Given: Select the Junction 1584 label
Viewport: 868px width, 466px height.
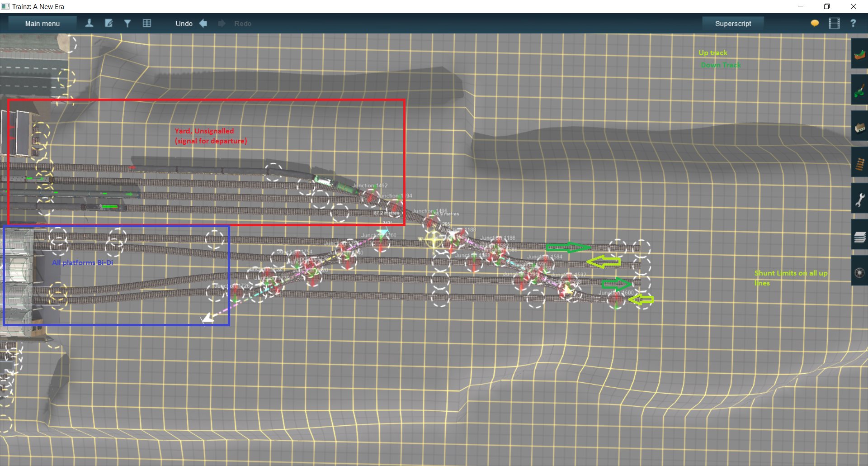Looking at the screenshot, I should pos(545,257).
